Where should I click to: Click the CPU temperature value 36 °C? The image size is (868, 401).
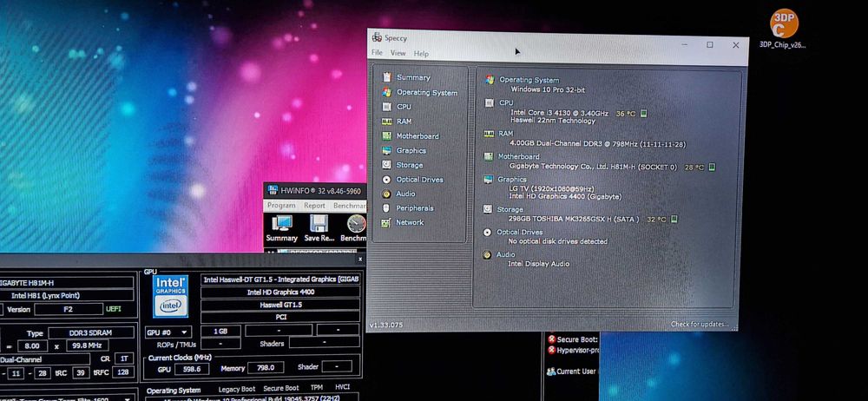pos(626,114)
